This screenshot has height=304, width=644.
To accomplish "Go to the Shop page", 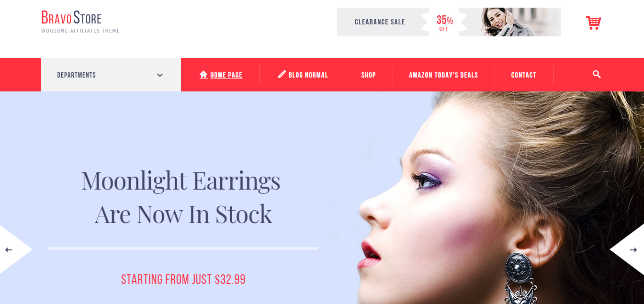I will coord(369,75).
